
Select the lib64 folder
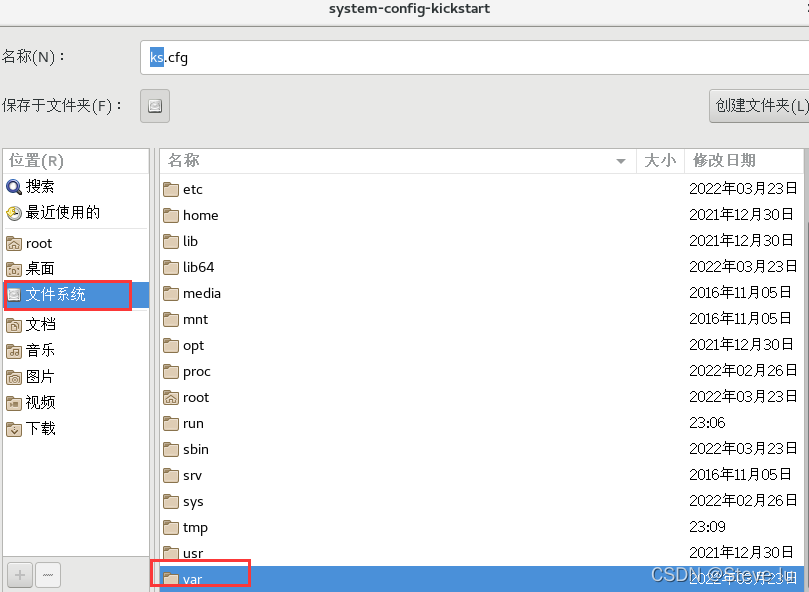tap(481, 267)
